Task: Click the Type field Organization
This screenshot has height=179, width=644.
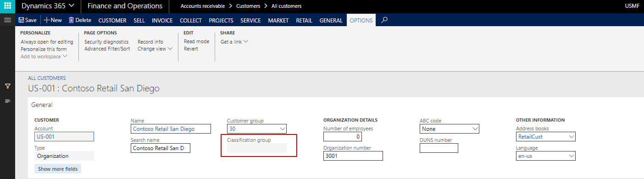Action: point(64,156)
